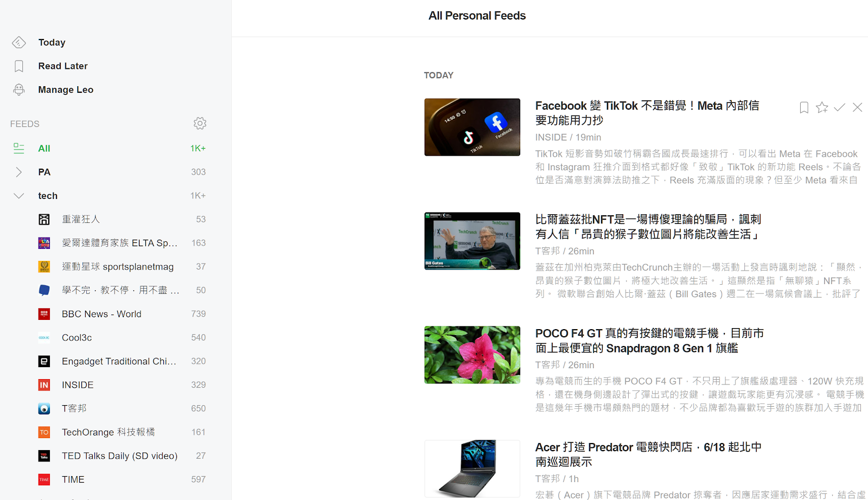This screenshot has width=868, height=500.
Task: Open Manage Leo page
Action: click(x=66, y=89)
